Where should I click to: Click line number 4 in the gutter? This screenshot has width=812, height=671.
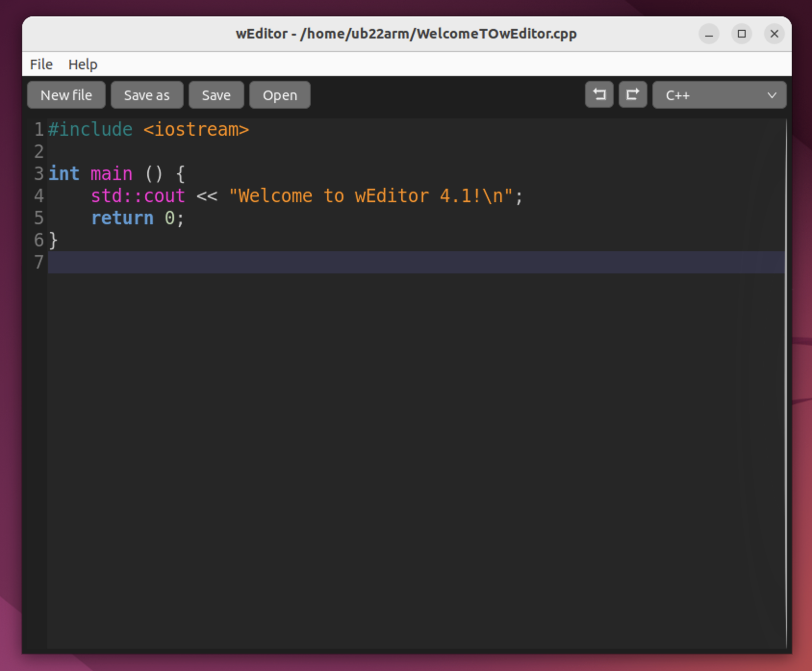tap(39, 196)
